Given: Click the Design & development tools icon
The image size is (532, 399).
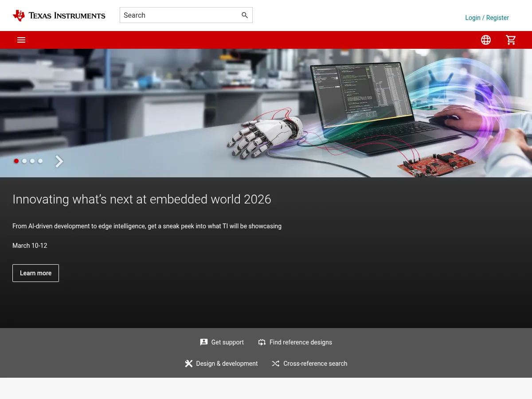Looking at the screenshot, I should (188, 364).
